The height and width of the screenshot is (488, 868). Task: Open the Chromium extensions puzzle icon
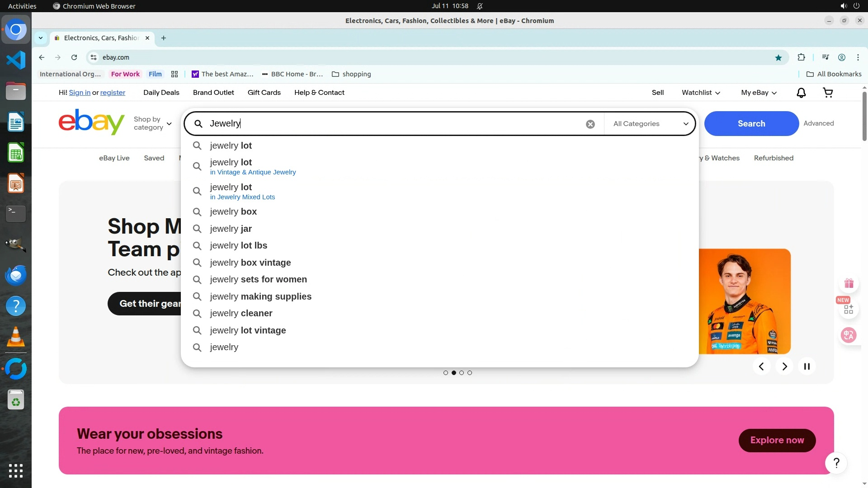(801, 57)
